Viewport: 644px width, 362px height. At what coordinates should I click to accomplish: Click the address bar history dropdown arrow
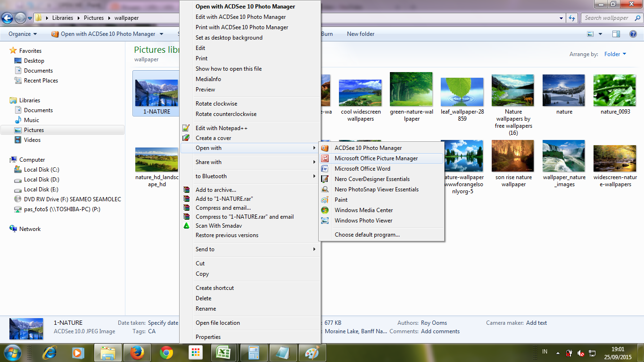pyautogui.click(x=561, y=18)
